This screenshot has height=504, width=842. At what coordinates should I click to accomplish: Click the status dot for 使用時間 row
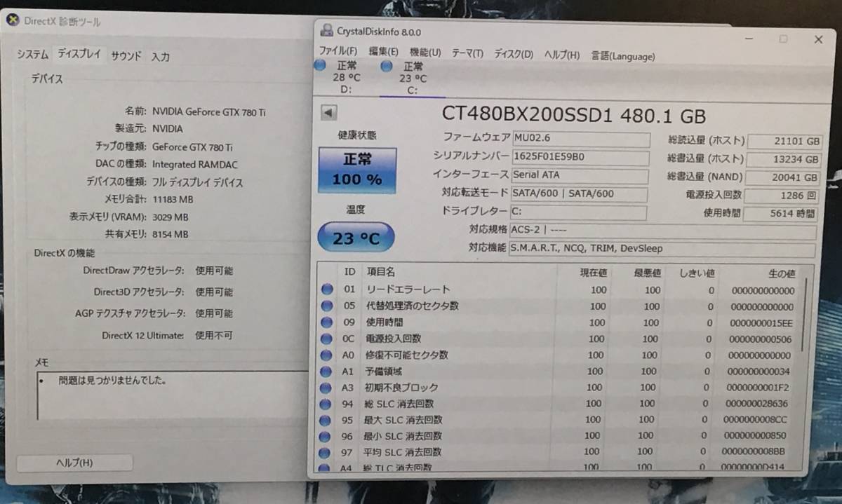[x=327, y=322]
